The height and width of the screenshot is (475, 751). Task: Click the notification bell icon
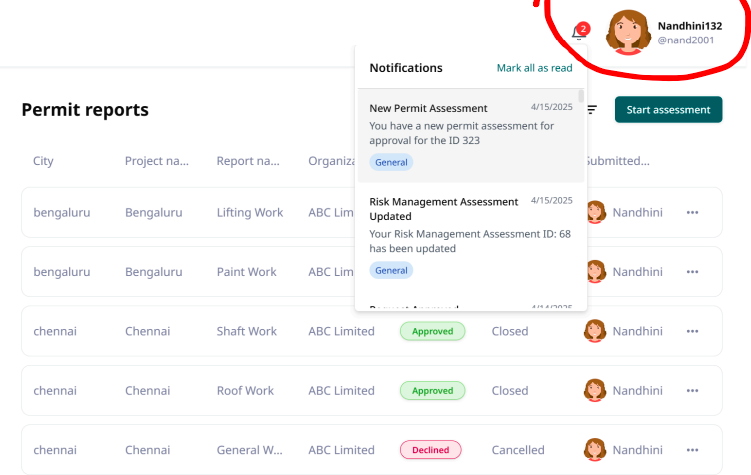577,33
